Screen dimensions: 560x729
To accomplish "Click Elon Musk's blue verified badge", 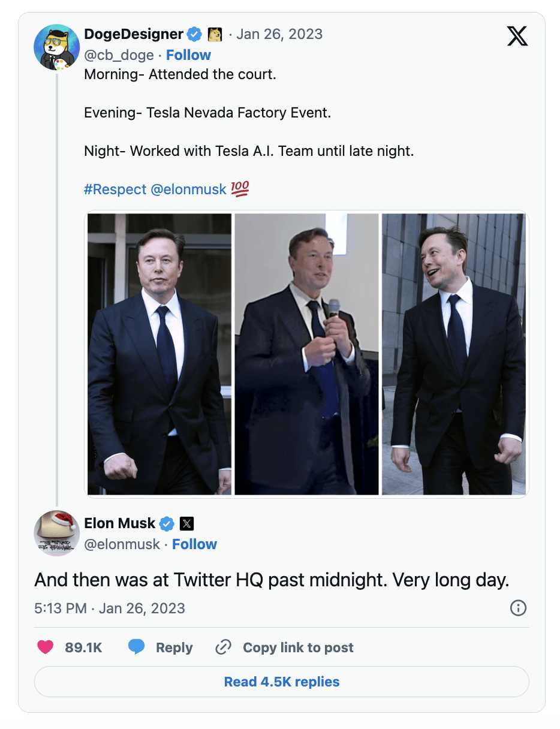I will tap(167, 523).
